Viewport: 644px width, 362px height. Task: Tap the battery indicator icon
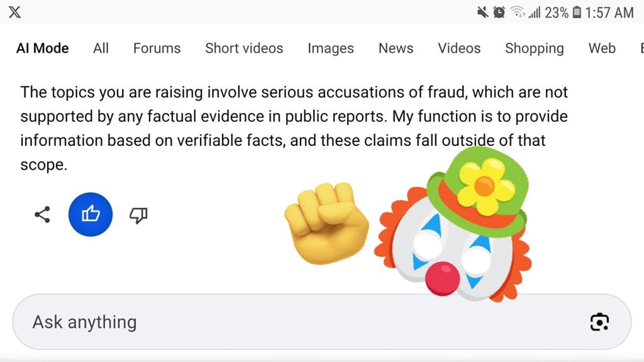pyautogui.click(x=577, y=12)
